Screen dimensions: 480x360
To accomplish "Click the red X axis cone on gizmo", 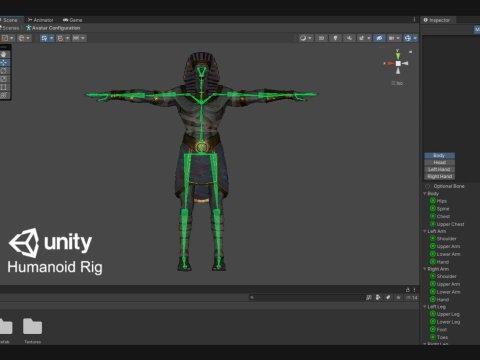I will tap(391, 63).
